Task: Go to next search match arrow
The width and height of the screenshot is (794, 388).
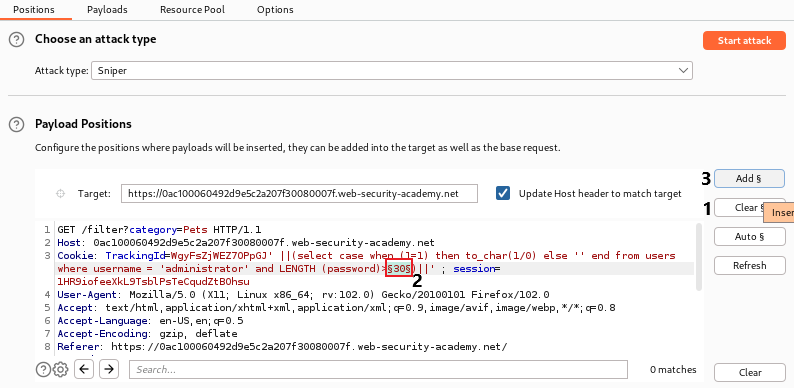Action: point(108,370)
